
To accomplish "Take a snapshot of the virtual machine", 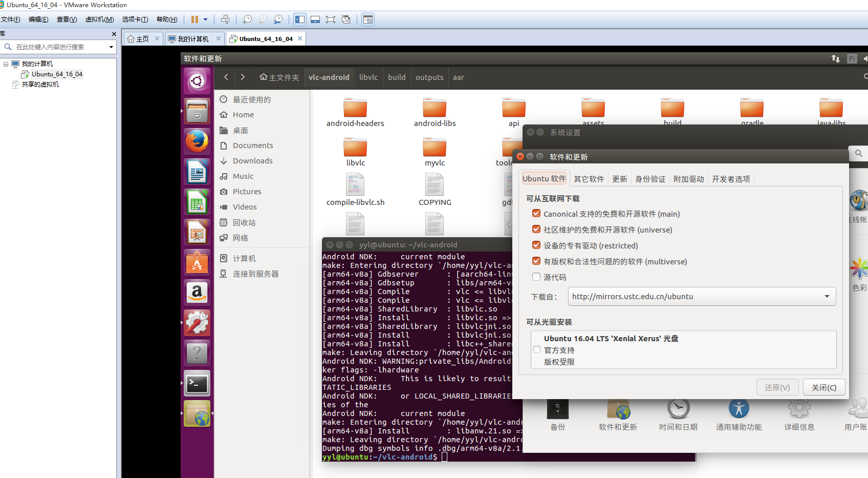I will click(x=247, y=19).
